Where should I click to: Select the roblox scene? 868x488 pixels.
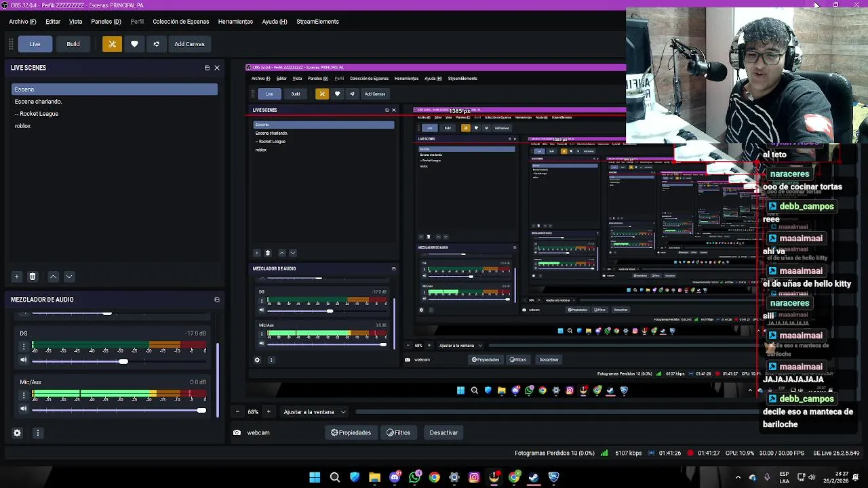pos(114,126)
